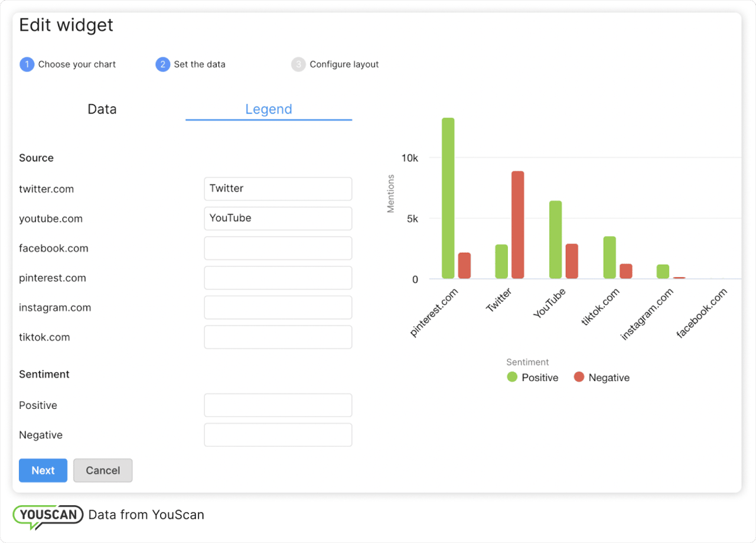Click the instagram.com label input field
The height and width of the screenshot is (543, 756).
pyautogui.click(x=278, y=307)
